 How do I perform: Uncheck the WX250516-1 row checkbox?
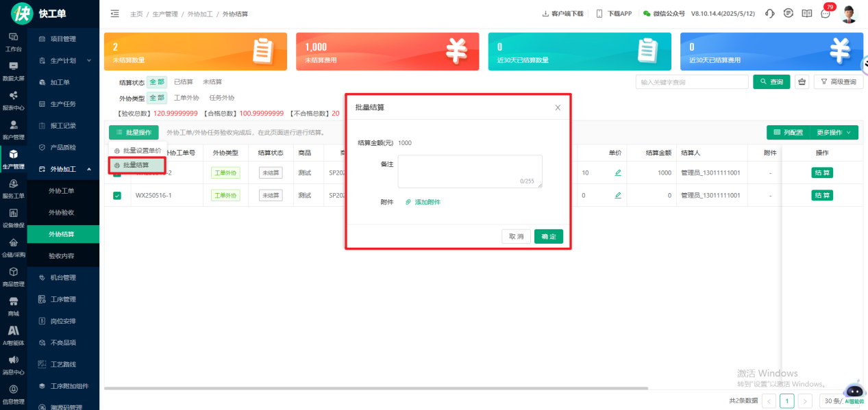tap(117, 196)
